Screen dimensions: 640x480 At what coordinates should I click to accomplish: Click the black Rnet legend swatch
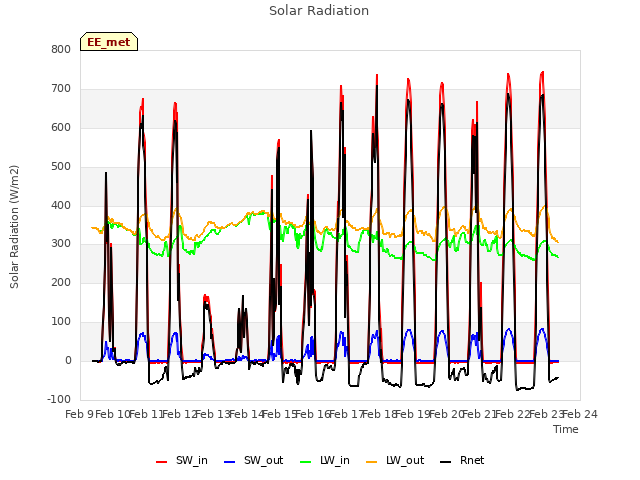pyautogui.click(x=445, y=462)
